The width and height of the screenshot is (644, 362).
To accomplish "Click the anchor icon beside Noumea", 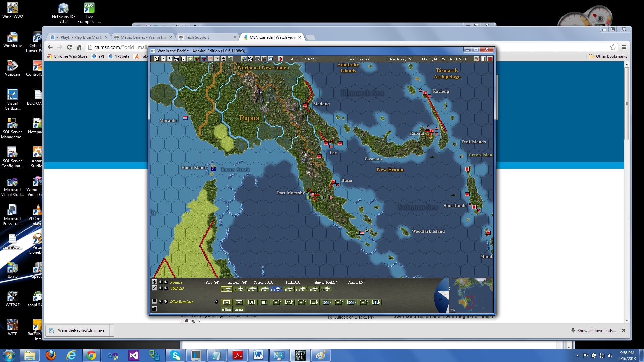I will coord(154,282).
